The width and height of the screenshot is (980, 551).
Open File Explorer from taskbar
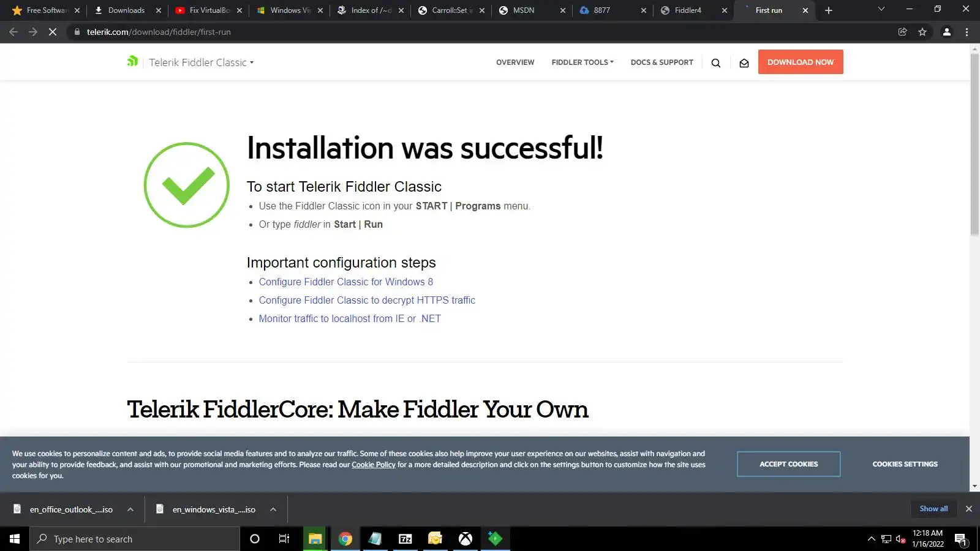click(x=315, y=539)
